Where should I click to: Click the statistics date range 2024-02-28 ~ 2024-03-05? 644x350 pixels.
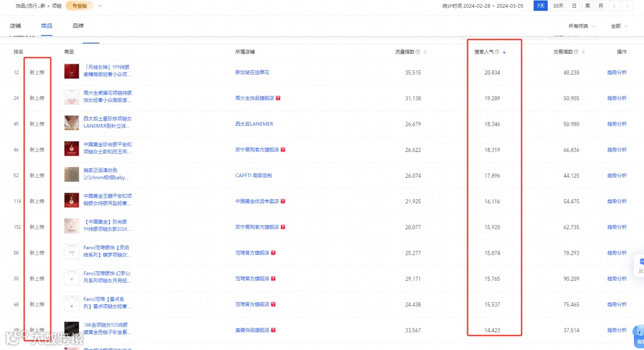tap(493, 6)
